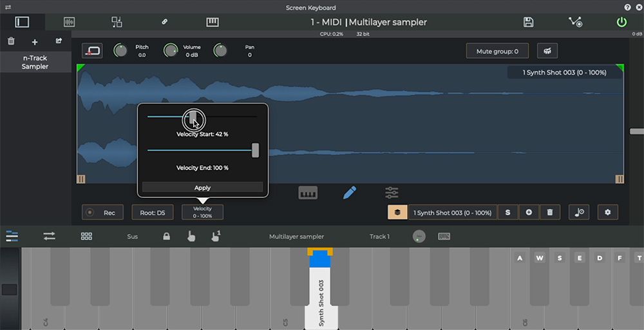Click the Velocity End slider handle

click(256, 150)
